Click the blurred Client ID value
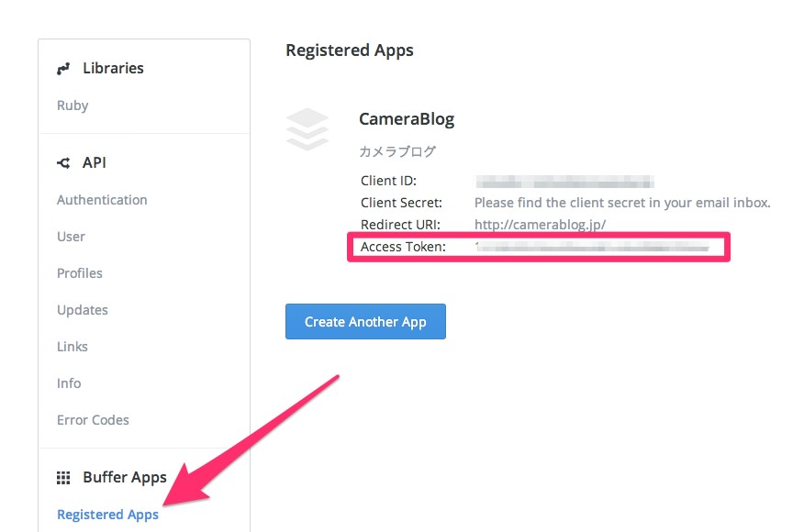Viewport: 804px width, 532px height. tap(564, 182)
